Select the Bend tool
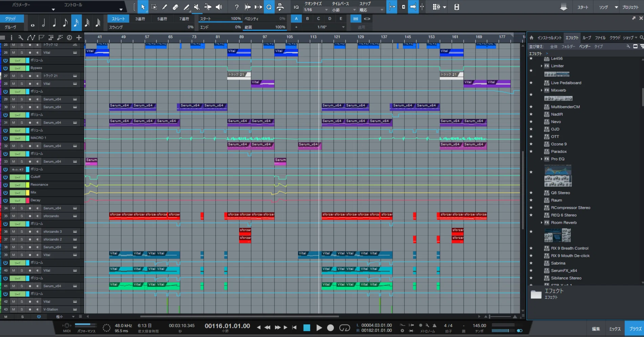This screenshot has height=337, width=644. click(x=208, y=7)
